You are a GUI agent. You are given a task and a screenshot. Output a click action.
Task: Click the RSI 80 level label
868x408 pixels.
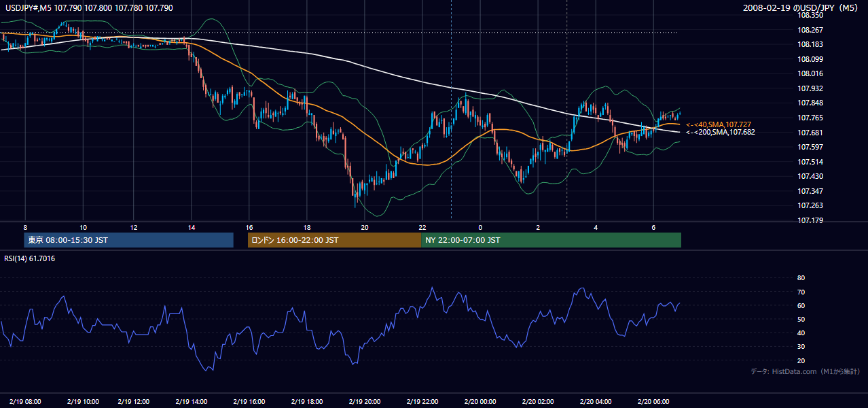point(801,278)
